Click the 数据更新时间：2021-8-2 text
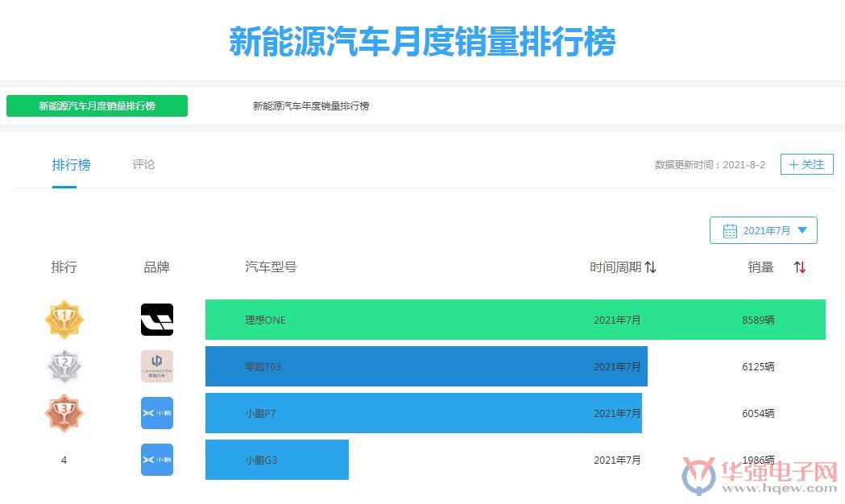Image resolution: width=845 pixels, height=504 pixels. tap(710, 165)
